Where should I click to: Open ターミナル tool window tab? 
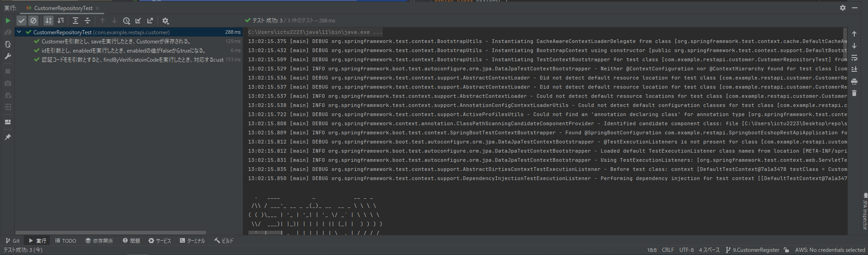point(193,241)
